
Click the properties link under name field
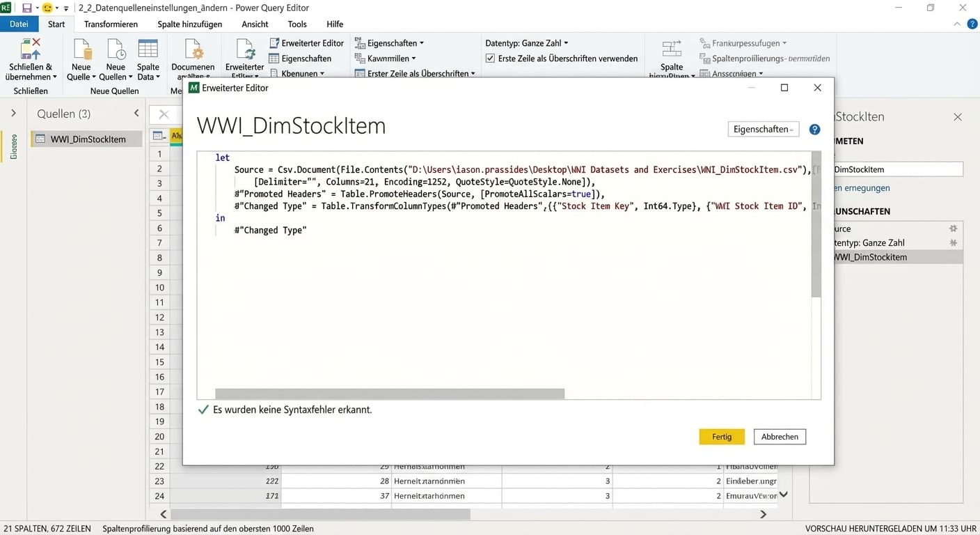pyautogui.click(x=862, y=188)
